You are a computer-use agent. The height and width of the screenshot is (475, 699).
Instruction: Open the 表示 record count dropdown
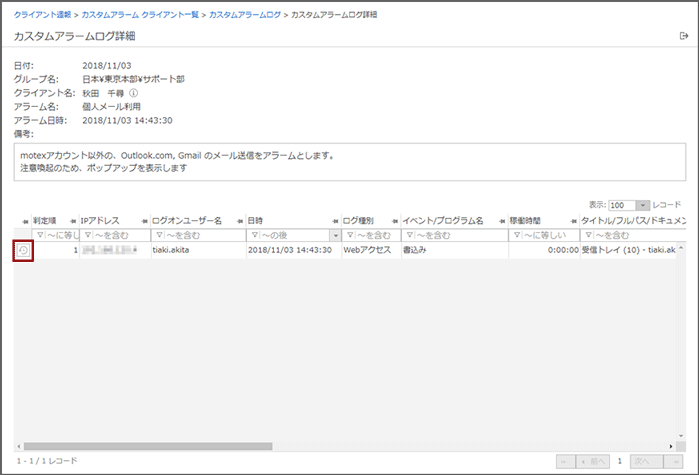click(643, 204)
